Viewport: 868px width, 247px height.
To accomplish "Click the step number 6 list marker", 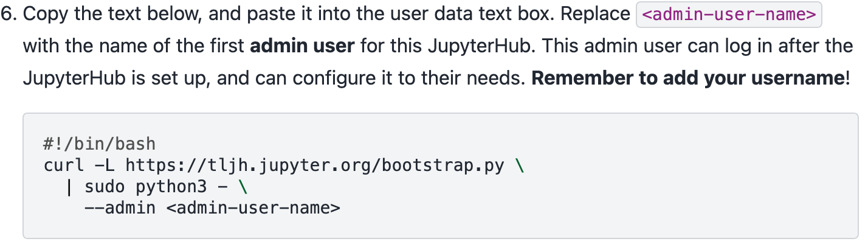I will coord(9,15).
